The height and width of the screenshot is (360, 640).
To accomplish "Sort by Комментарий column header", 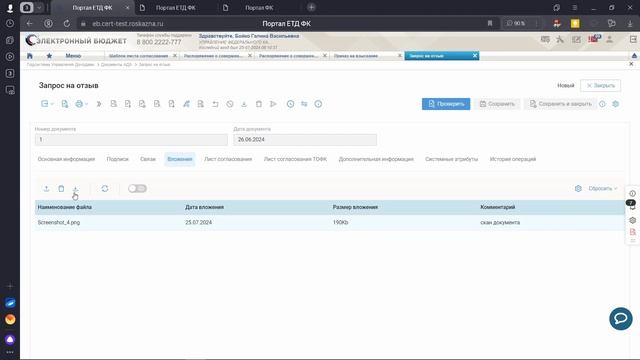I will click(498, 207).
